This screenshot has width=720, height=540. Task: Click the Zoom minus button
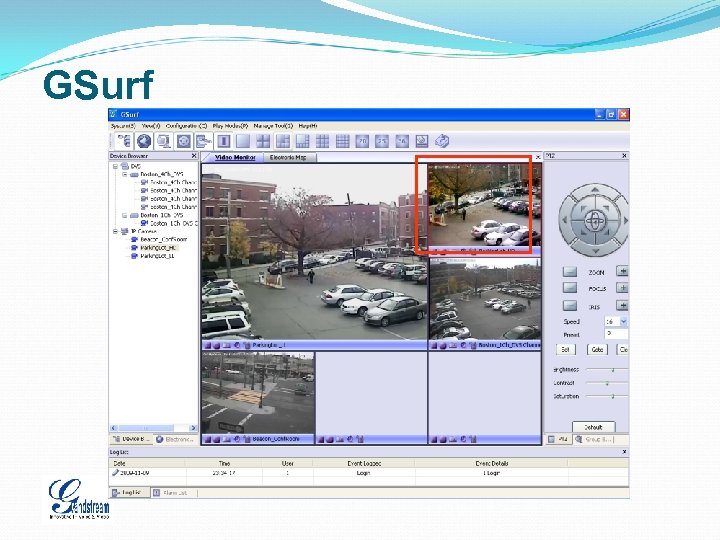point(570,271)
